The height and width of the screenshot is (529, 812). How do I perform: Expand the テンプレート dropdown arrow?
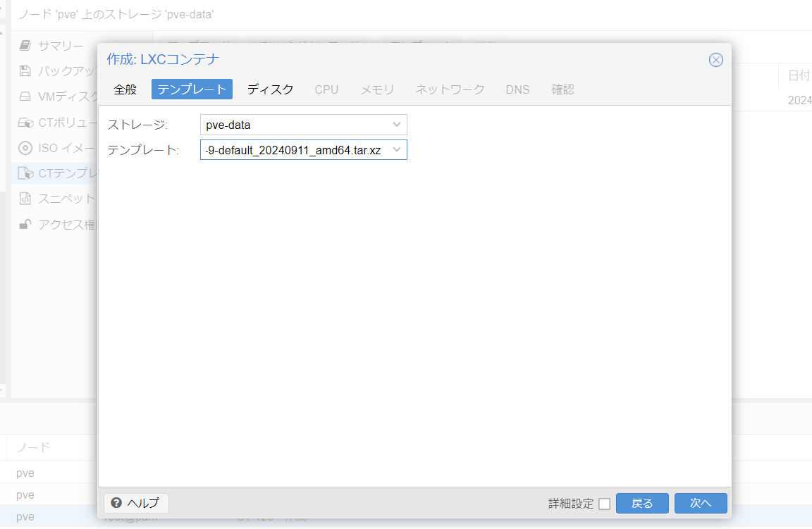pos(397,150)
